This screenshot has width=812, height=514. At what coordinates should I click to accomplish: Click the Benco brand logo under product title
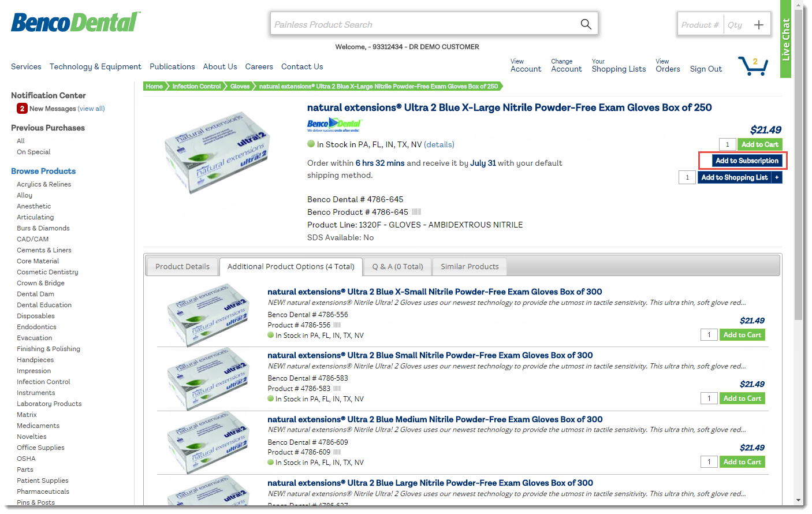(334, 125)
